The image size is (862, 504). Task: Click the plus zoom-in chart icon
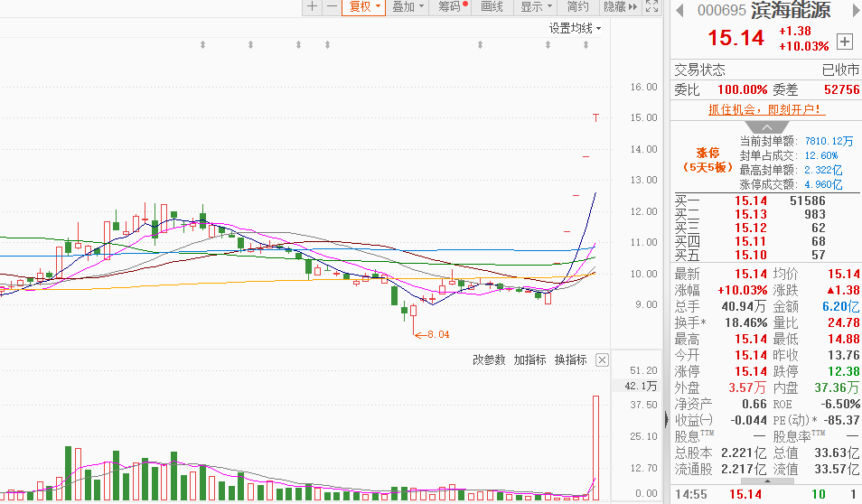click(x=313, y=7)
